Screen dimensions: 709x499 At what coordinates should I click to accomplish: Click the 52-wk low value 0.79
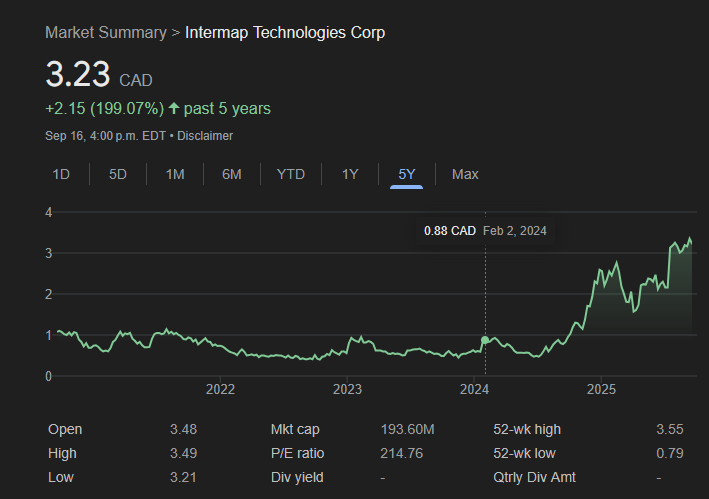(670, 453)
